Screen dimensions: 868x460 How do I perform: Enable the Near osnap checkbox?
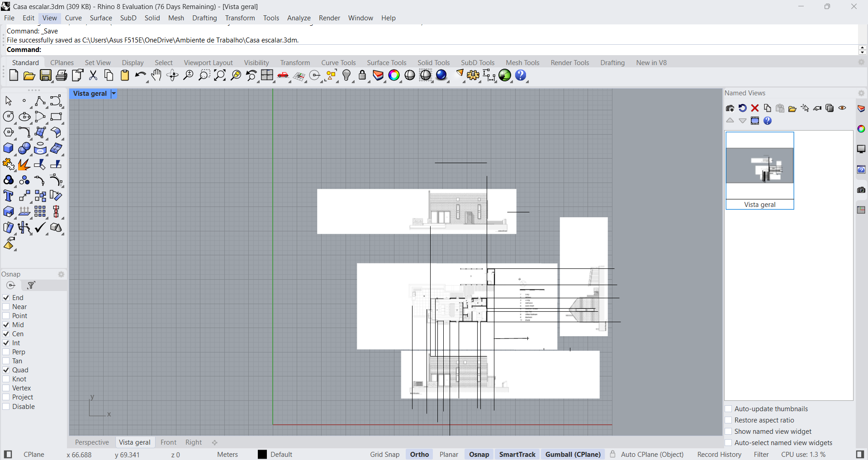click(x=6, y=307)
